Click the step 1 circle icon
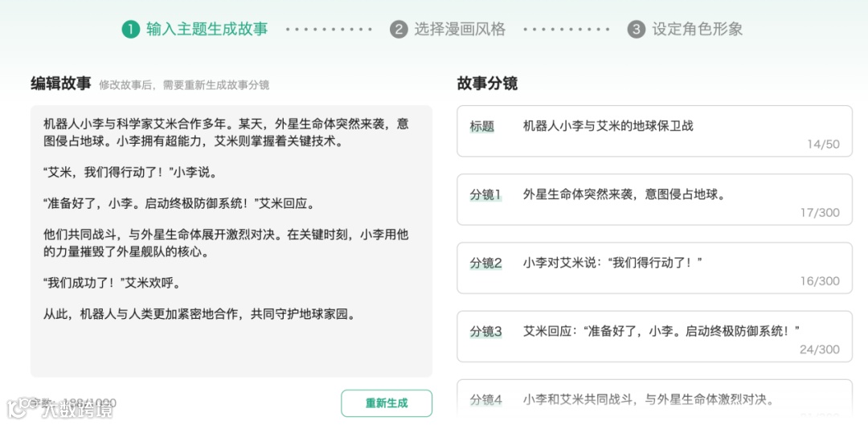Image resolution: width=868 pixels, height=425 pixels. (x=131, y=30)
